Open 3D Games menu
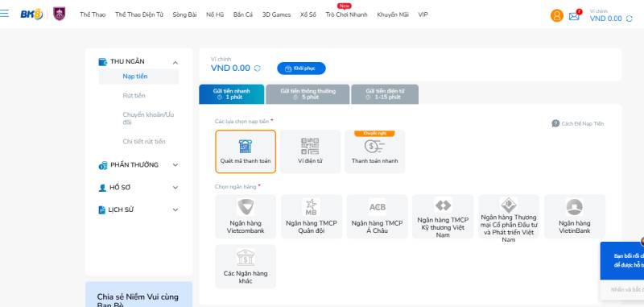This screenshot has width=644, height=307. click(276, 15)
